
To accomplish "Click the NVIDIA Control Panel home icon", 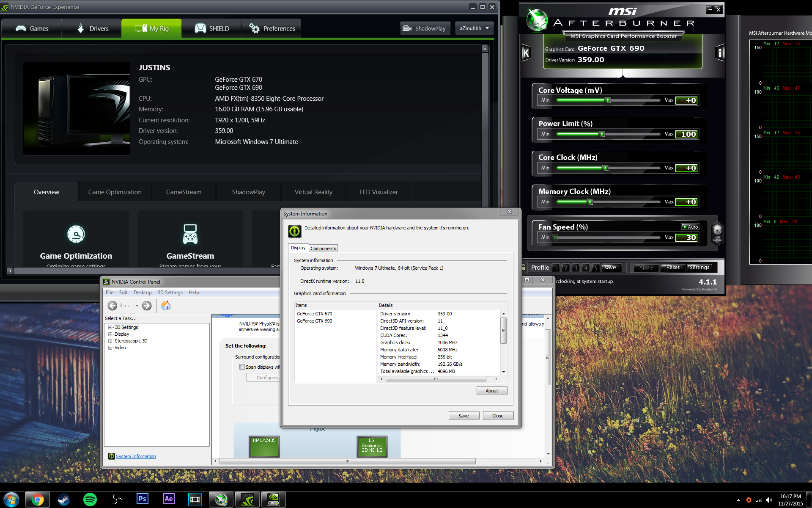I will click(x=166, y=306).
